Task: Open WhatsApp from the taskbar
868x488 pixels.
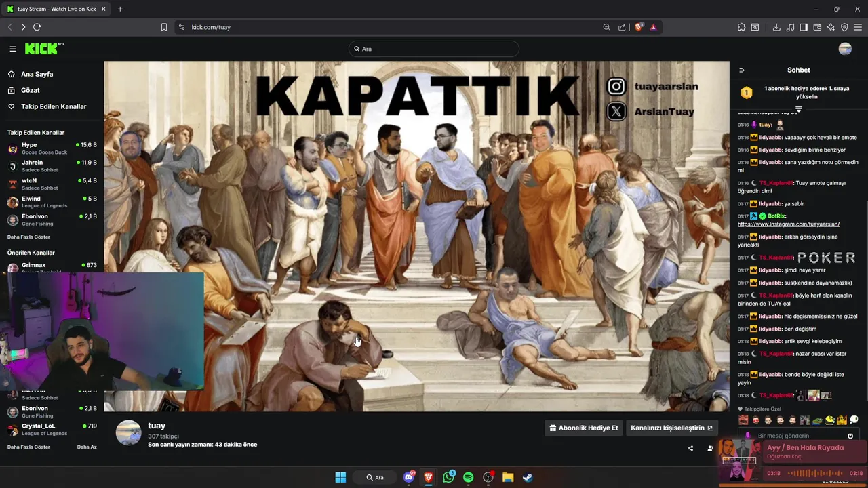Action: [x=448, y=477]
